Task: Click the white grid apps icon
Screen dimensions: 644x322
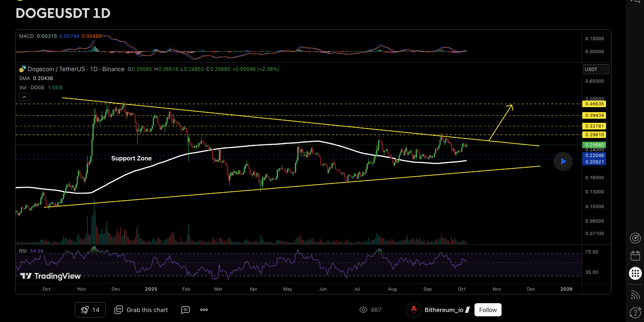Action: [635, 273]
